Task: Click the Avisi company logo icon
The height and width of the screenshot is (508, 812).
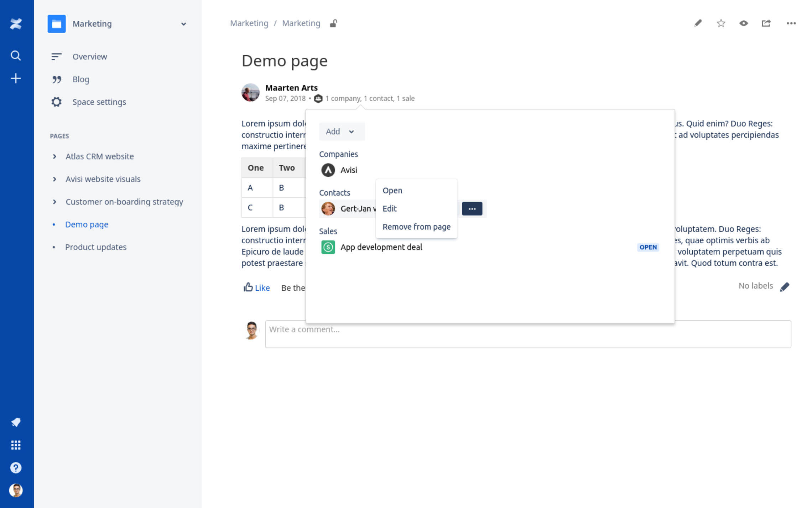Action: click(x=328, y=170)
